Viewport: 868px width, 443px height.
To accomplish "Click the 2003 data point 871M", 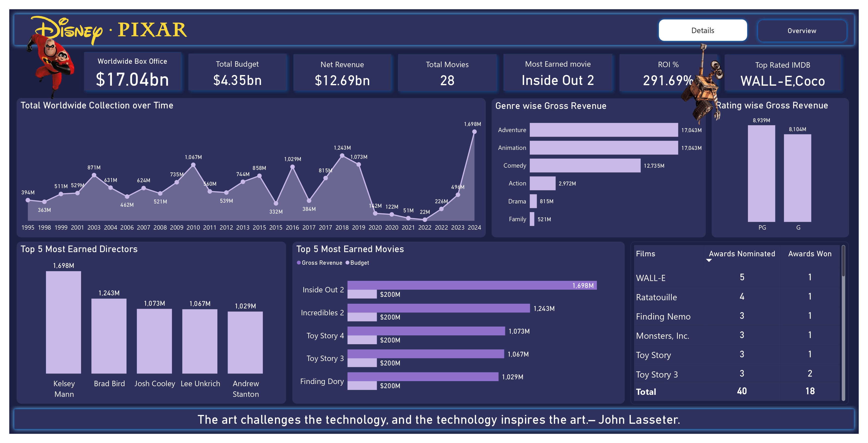I will pos(94,175).
